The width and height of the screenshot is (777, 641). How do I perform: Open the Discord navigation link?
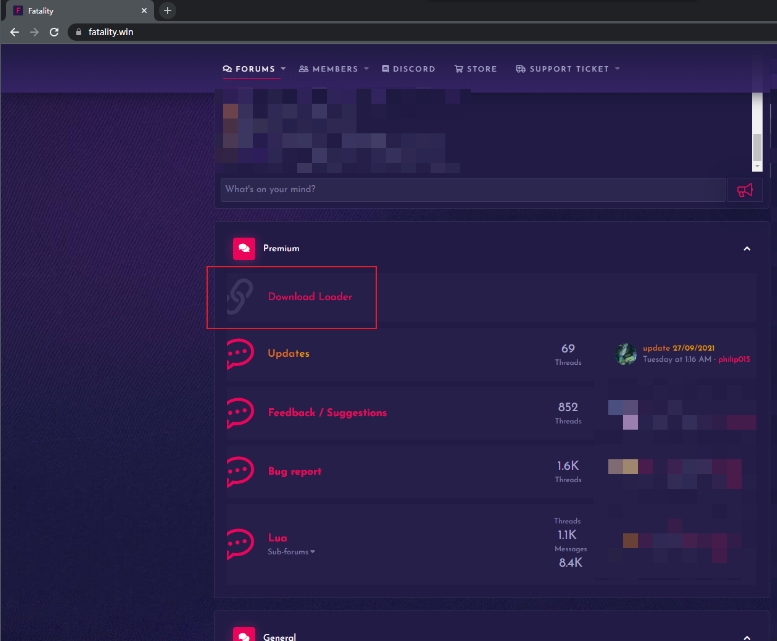point(409,69)
